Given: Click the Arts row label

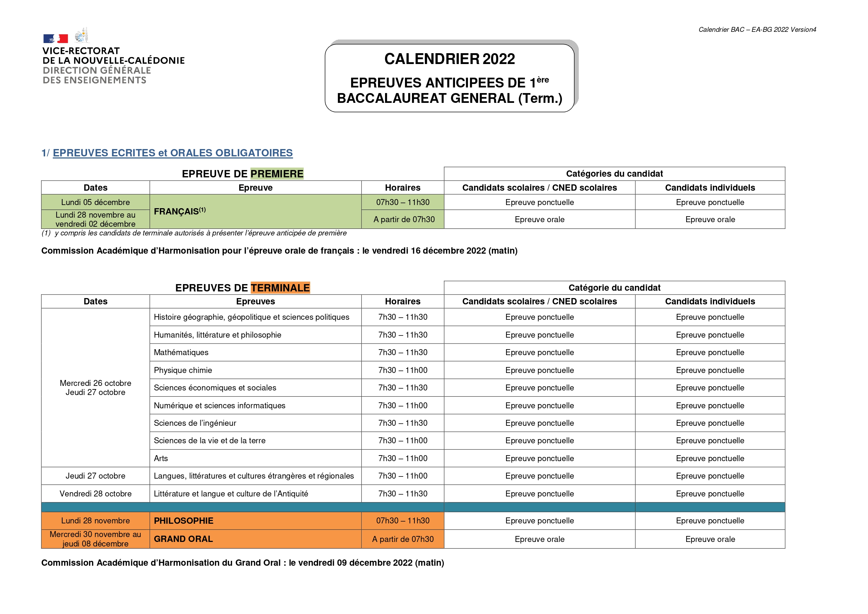Looking at the screenshot, I should tap(161, 458).
